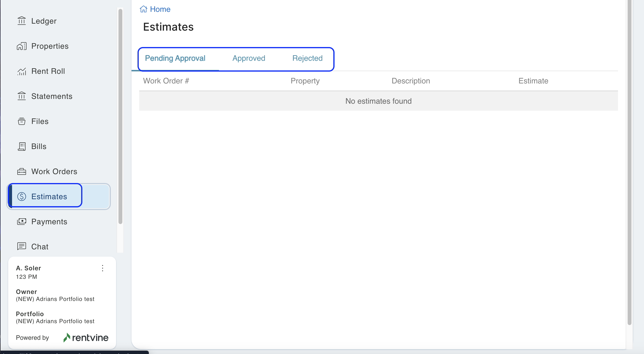Select the Pending Approval tab
This screenshot has height=354, width=644.
tap(175, 58)
